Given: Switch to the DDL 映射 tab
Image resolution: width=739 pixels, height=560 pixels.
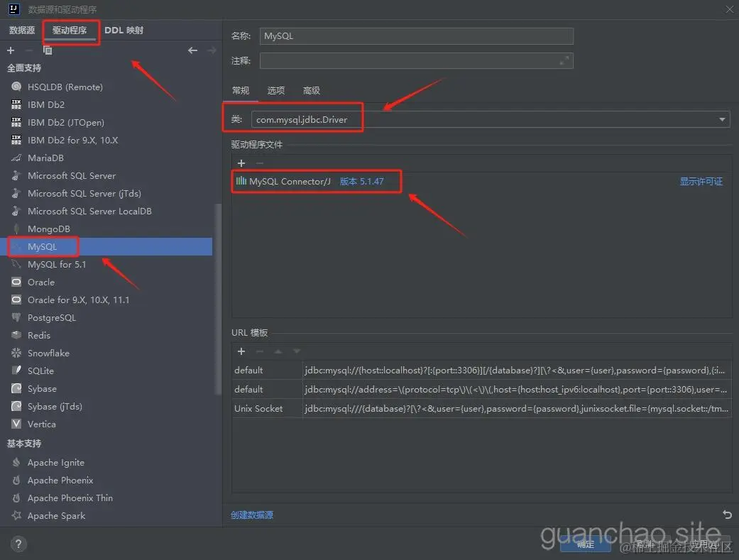Looking at the screenshot, I should pyautogui.click(x=124, y=31).
